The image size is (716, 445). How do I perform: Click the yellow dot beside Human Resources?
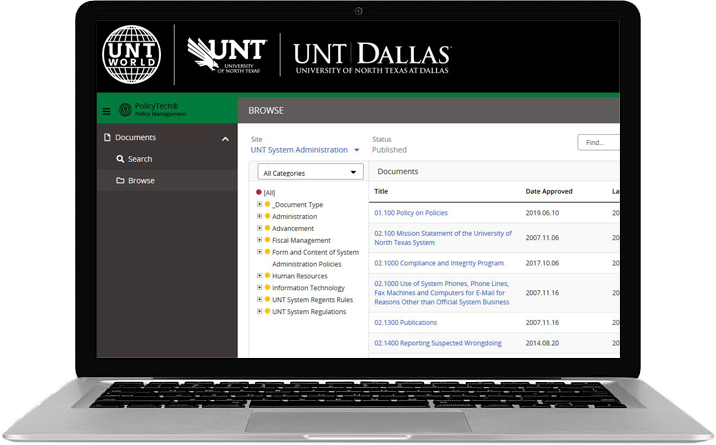click(268, 275)
